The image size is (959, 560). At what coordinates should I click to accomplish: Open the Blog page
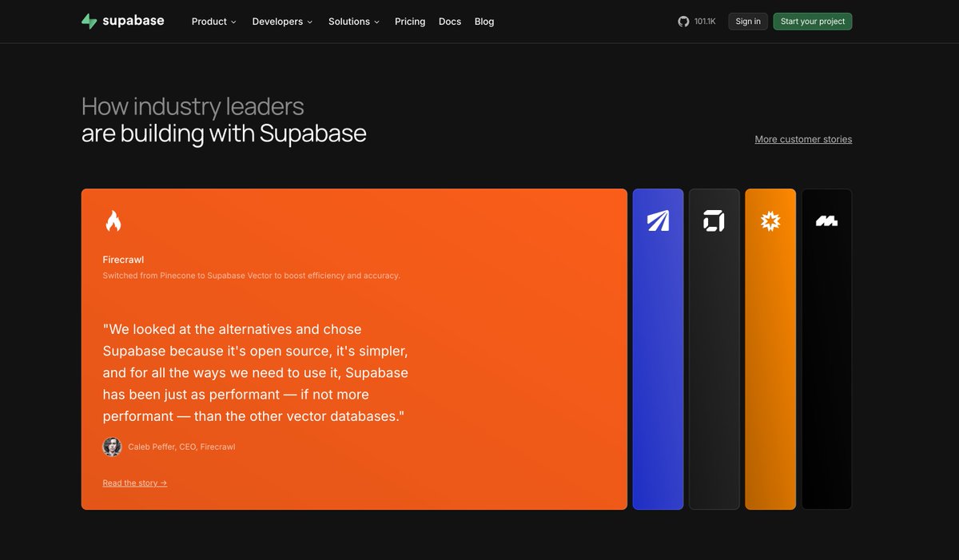click(x=484, y=22)
